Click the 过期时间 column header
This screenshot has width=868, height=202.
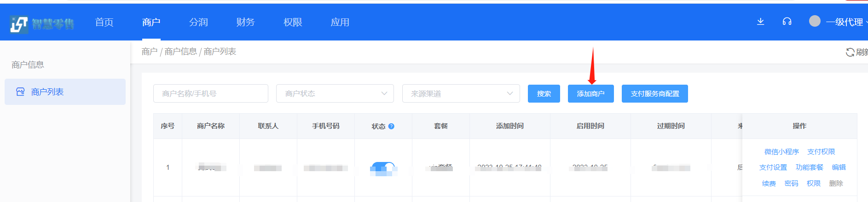pos(671,126)
